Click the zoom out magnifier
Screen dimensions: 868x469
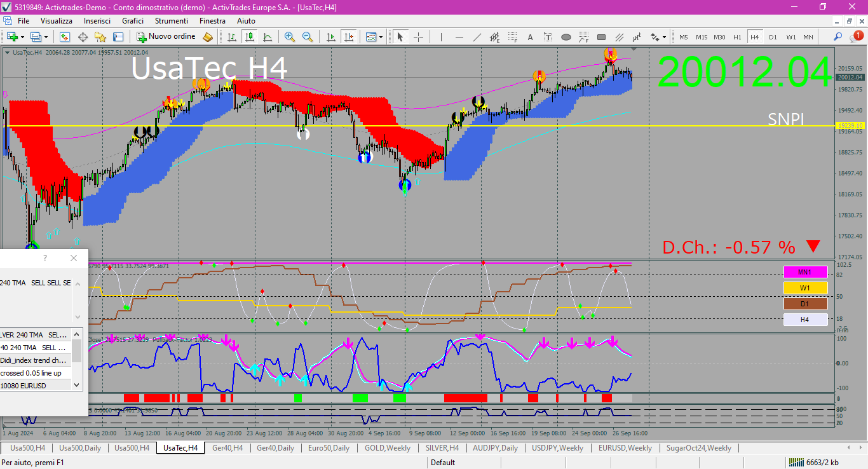(308, 37)
